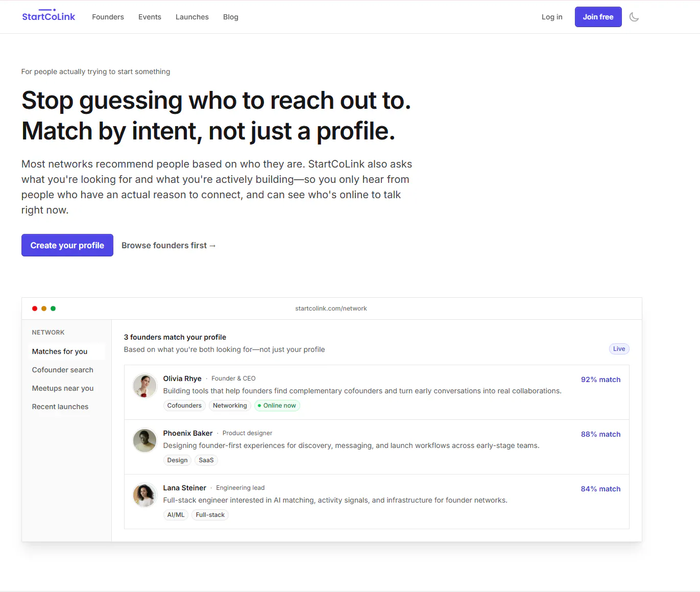Click Phoenix Baker's avatar
This screenshot has width=700, height=592.
144,440
